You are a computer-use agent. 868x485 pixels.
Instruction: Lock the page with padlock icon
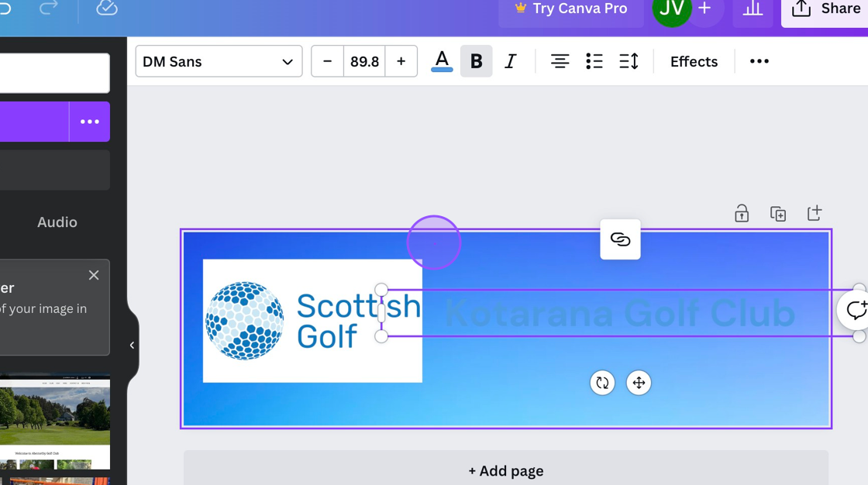pos(741,213)
